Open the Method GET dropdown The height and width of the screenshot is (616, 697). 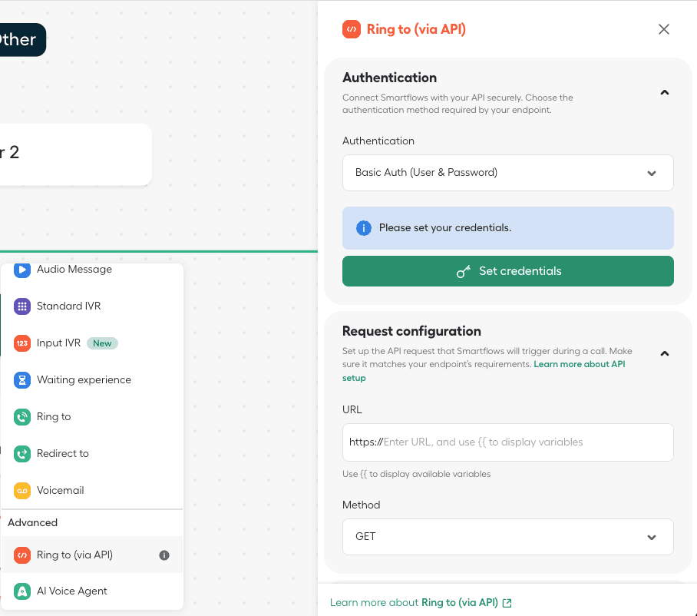tap(507, 537)
